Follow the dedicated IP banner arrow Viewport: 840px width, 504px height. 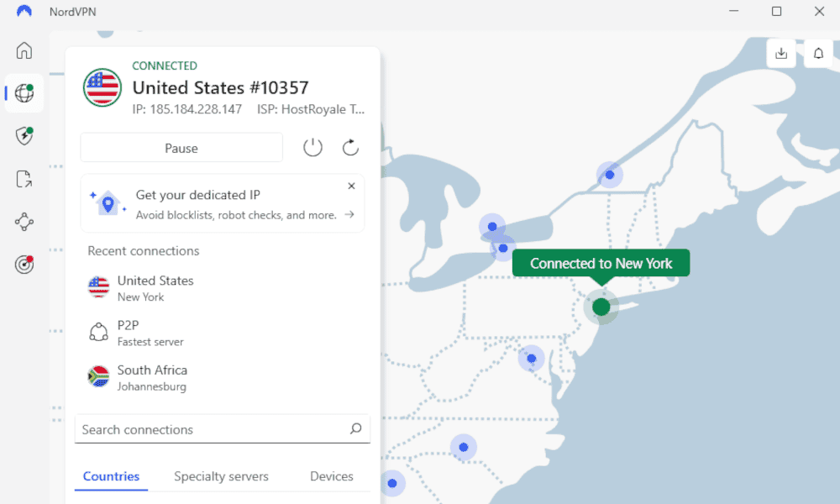point(349,215)
